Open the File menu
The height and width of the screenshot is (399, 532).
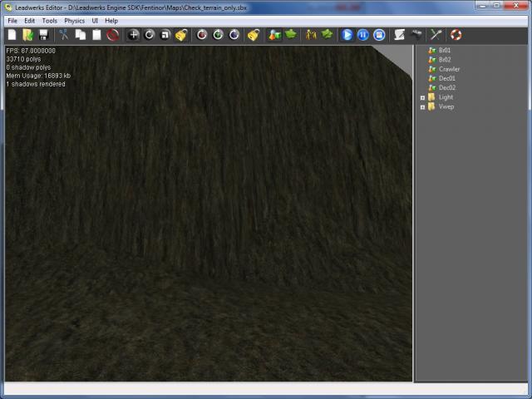coord(12,20)
